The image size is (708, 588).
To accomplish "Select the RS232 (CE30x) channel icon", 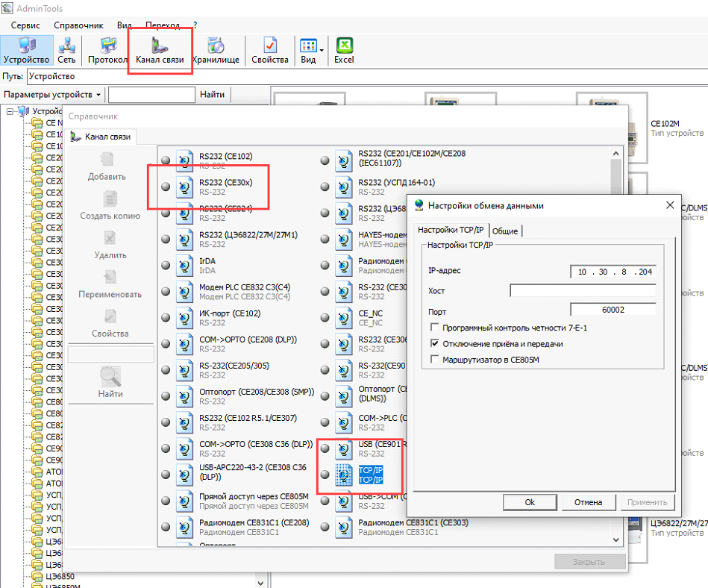I will pyautogui.click(x=184, y=187).
